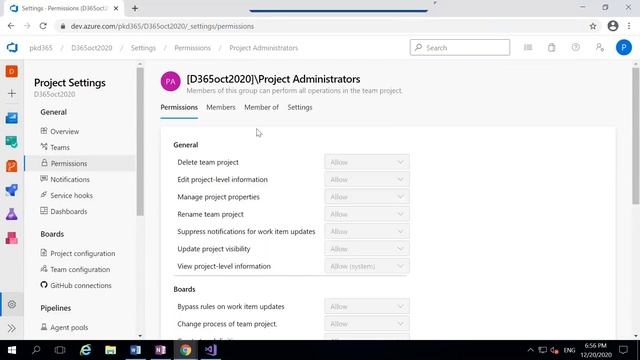Click the browser address bar

point(322,26)
